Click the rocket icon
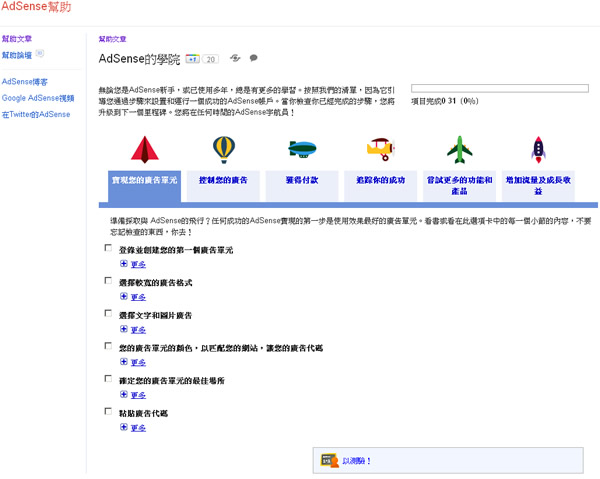Image resolution: width=600 pixels, height=479 pixels. tap(537, 149)
